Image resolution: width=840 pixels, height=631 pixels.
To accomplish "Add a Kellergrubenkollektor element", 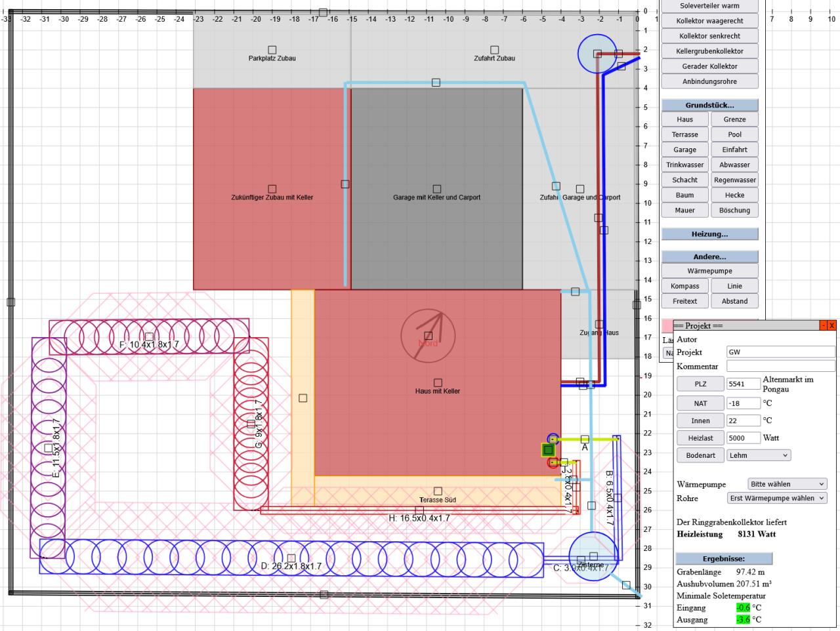I will point(709,51).
